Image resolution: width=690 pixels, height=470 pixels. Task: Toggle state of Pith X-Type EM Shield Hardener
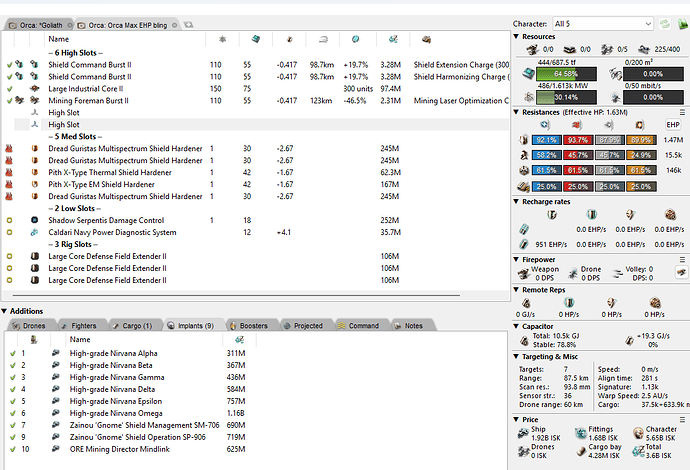tap(9, 184)
